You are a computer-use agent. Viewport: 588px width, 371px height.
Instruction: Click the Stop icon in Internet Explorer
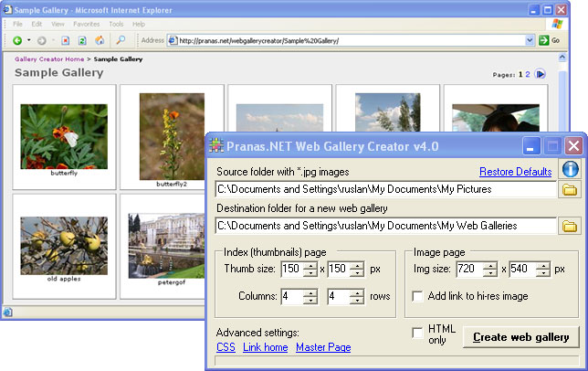coord(65,40)
